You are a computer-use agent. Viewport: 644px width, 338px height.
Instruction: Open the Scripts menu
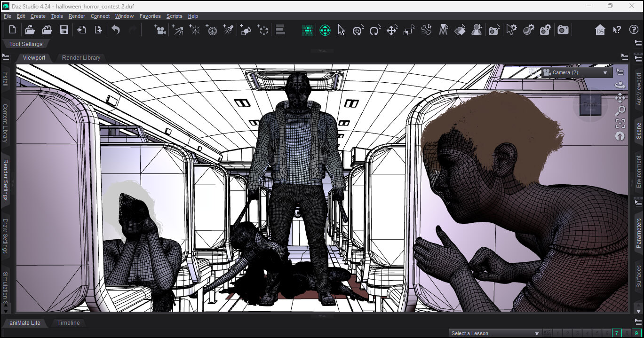click(174, 16)
